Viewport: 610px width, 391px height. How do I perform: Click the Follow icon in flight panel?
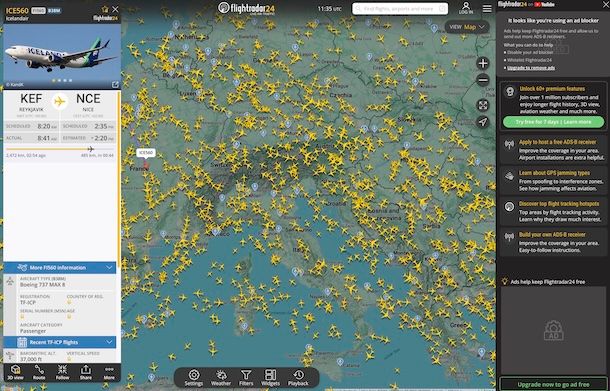62,372
